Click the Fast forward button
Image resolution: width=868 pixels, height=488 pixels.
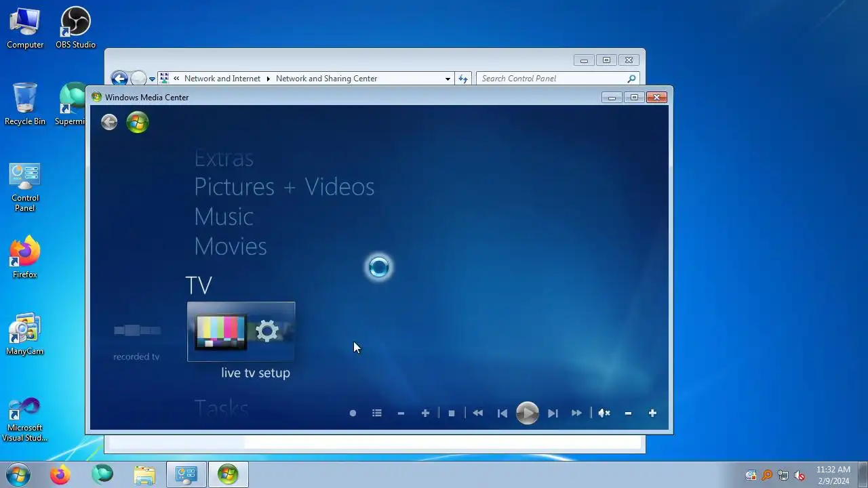pyautogui.click(x=576, y=413)
